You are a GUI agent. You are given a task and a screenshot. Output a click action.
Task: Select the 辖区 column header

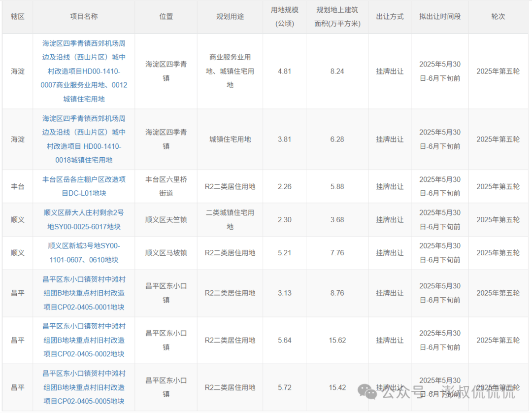pos(18,16)
